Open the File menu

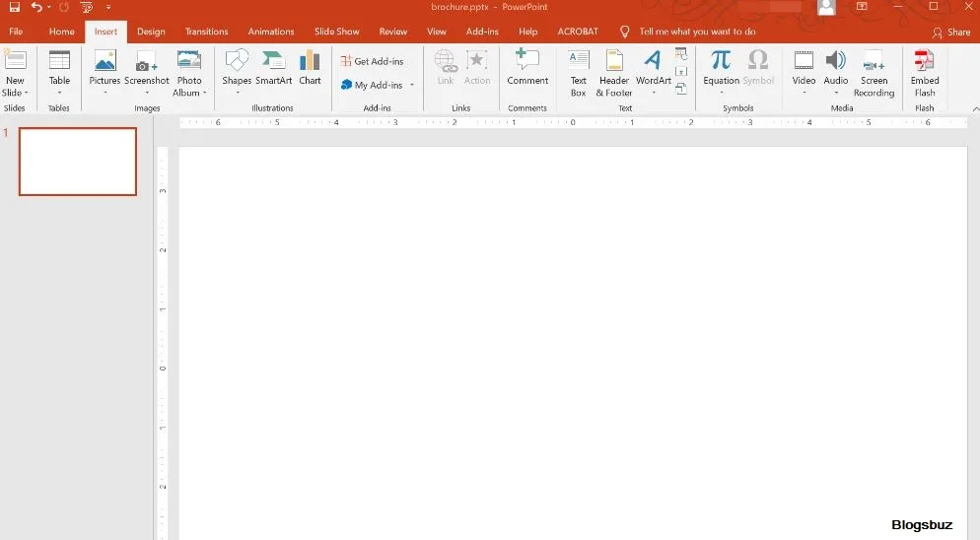(x=16, y=32)
